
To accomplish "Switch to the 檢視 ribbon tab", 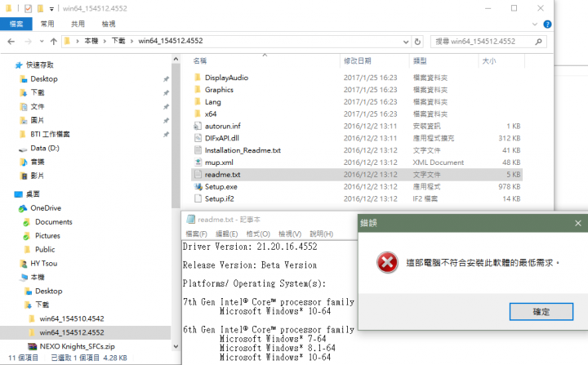I will point(109,24).
